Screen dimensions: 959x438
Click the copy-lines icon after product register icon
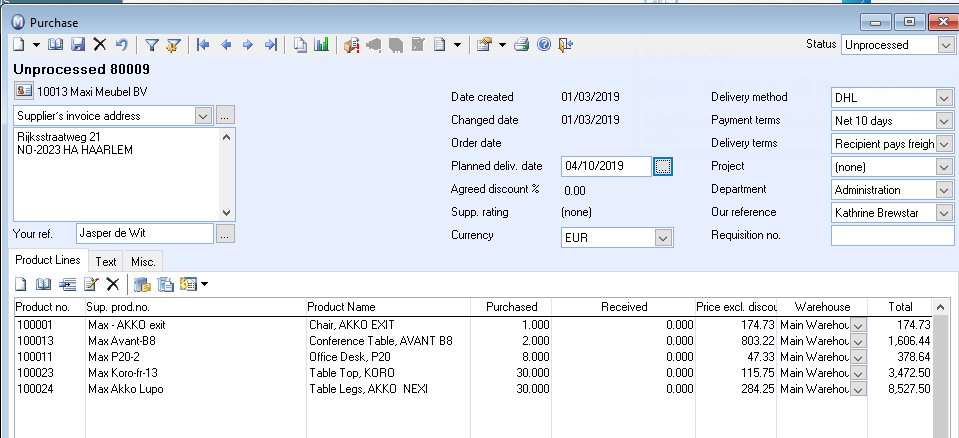[x=166, y=284]
